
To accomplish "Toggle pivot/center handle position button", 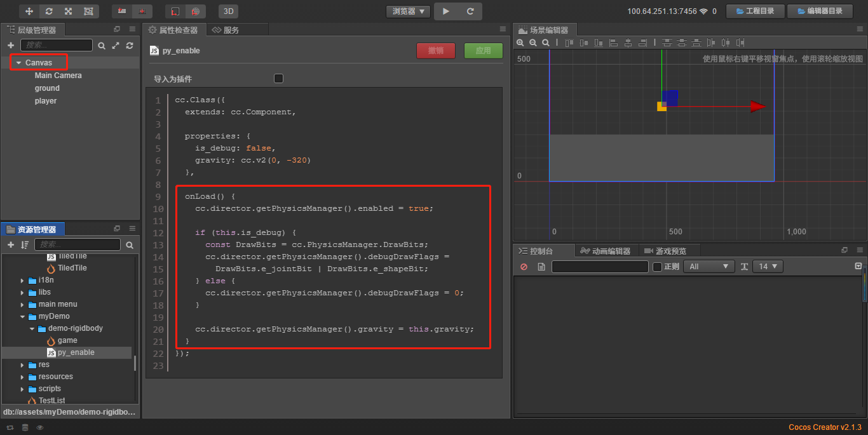I will (122, 11).
